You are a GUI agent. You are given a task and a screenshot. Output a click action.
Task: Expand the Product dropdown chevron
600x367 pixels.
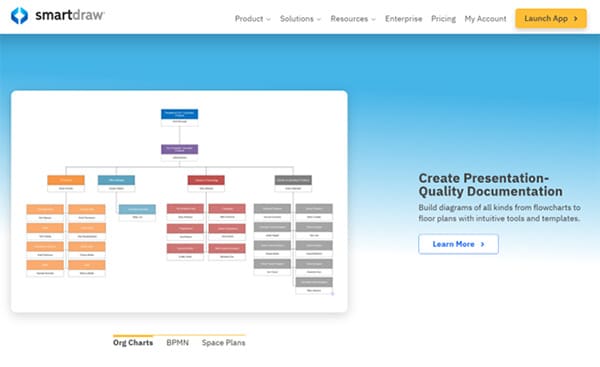point(268,19)
